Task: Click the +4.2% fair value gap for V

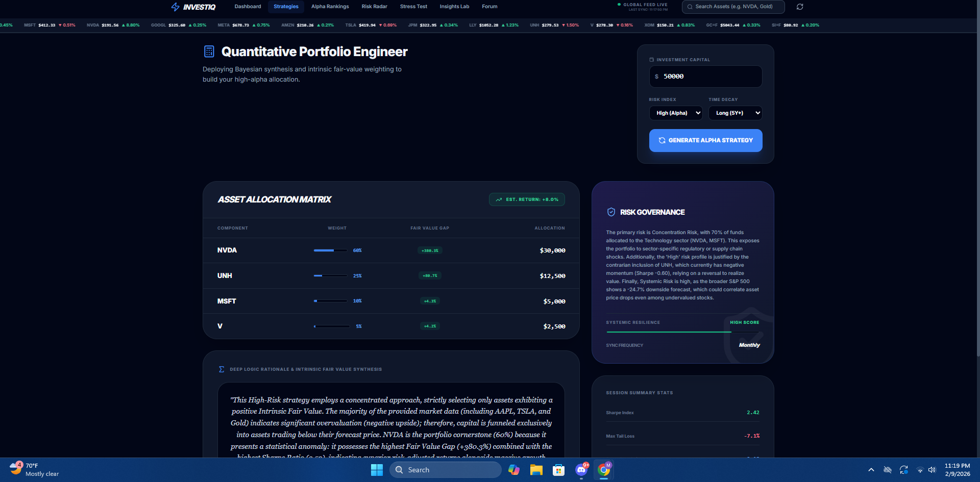Action: [x=430, y=326]
